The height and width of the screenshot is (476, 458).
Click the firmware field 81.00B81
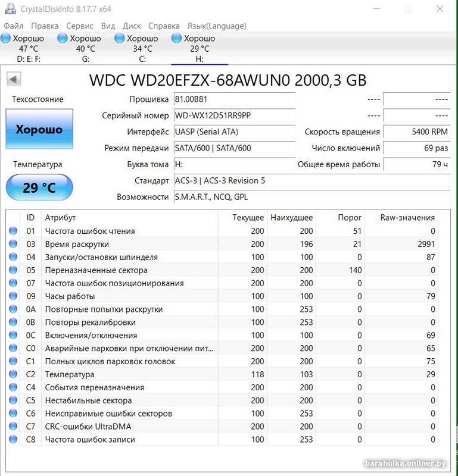[235, 99]
